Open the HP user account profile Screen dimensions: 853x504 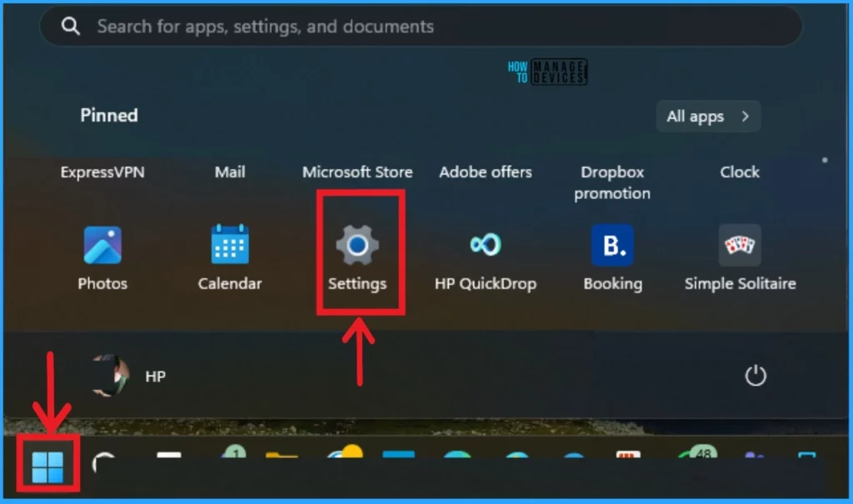[x=128, y=376]
